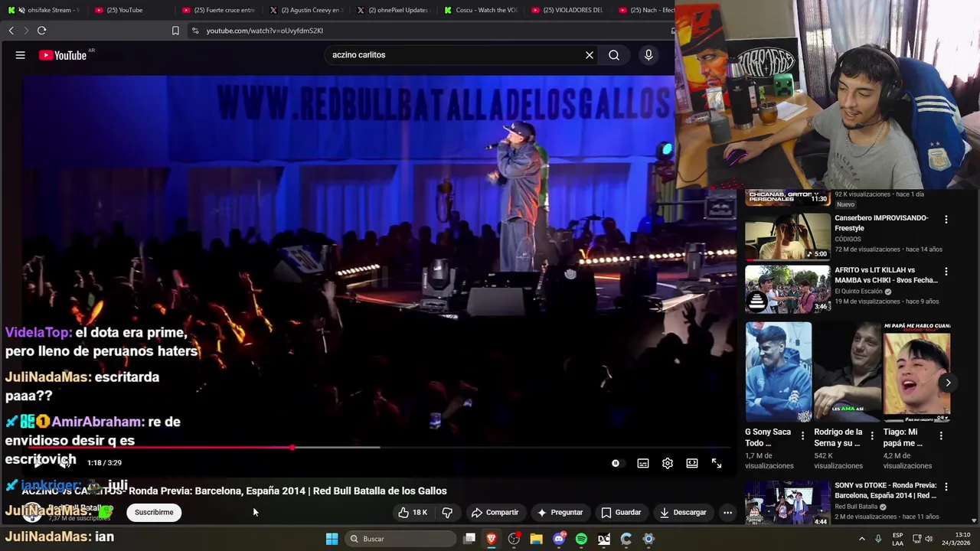Switch to the Nach tab

645,10
